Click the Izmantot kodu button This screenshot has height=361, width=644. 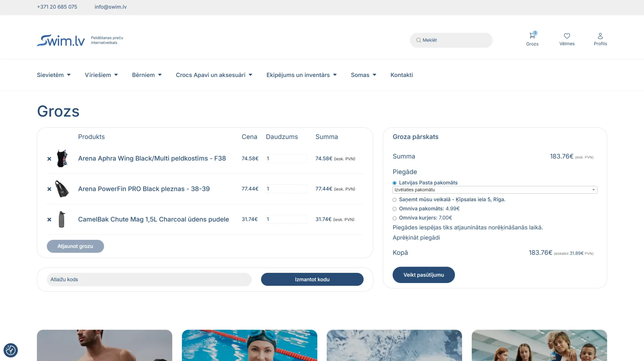[312, 279]
